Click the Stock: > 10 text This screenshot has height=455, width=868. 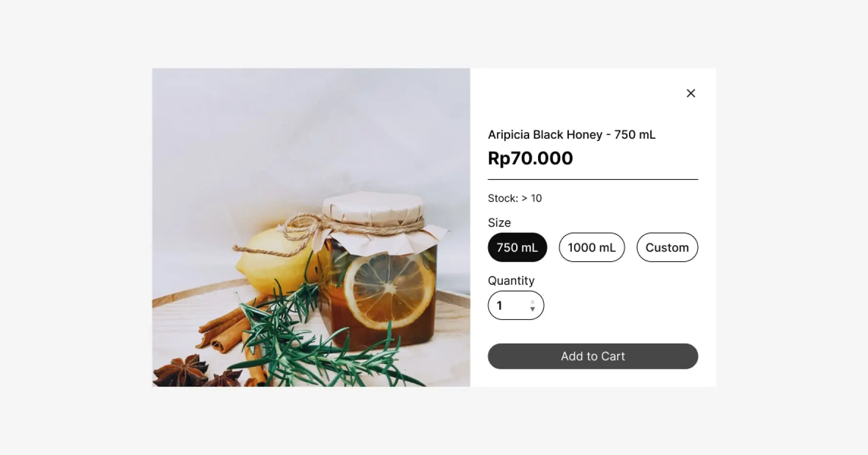[515, 198]
